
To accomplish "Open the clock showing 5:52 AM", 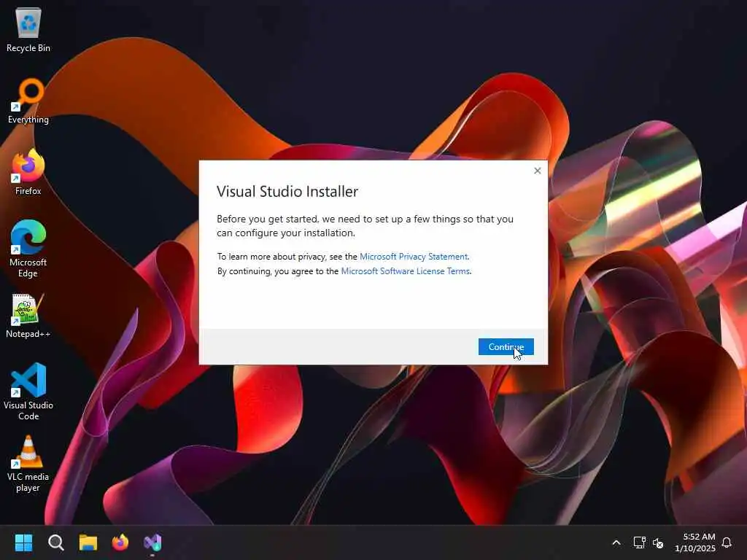I will [695, 542].
